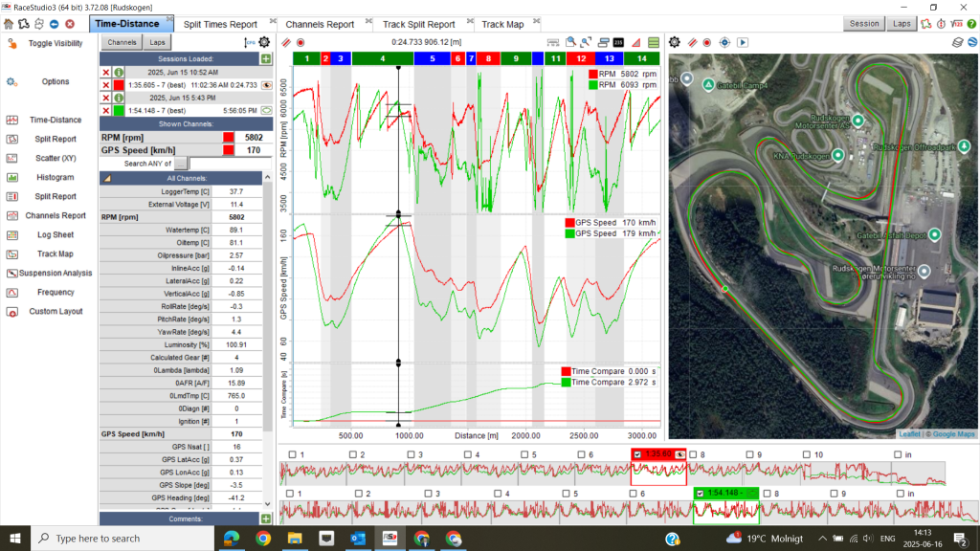Click the zoom-to-fit icon in the graph toolbar
The width and height of the screenshot is (980, 551).
pos(587,42)
